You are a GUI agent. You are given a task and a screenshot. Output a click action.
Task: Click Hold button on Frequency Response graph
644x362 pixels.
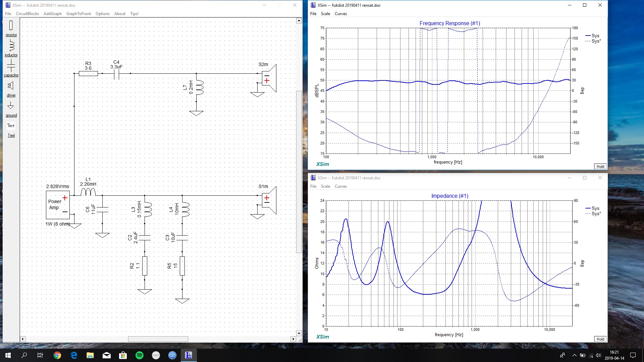[x=600, y=166]
